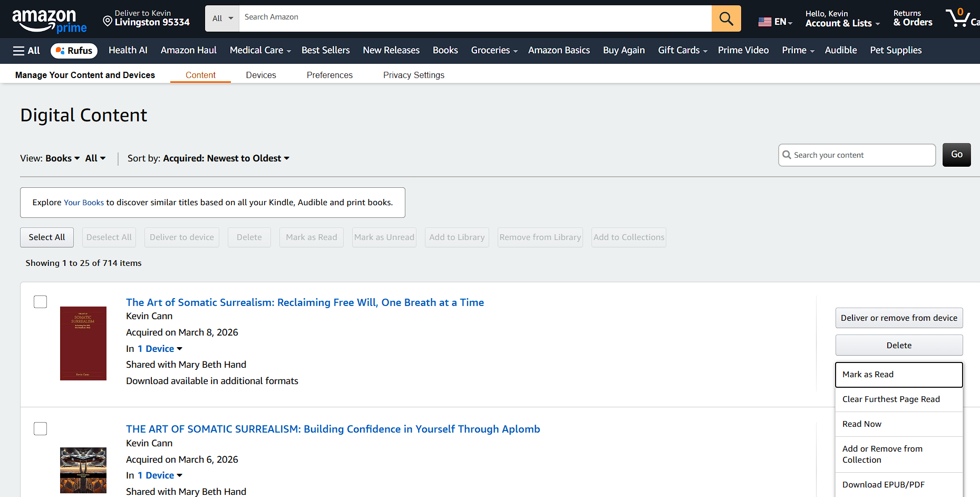The image size is (980, 497).
Task: Change Sort by Acquired: Newest to Oldest
Action: pyautogui.click(x=226, y=158)
